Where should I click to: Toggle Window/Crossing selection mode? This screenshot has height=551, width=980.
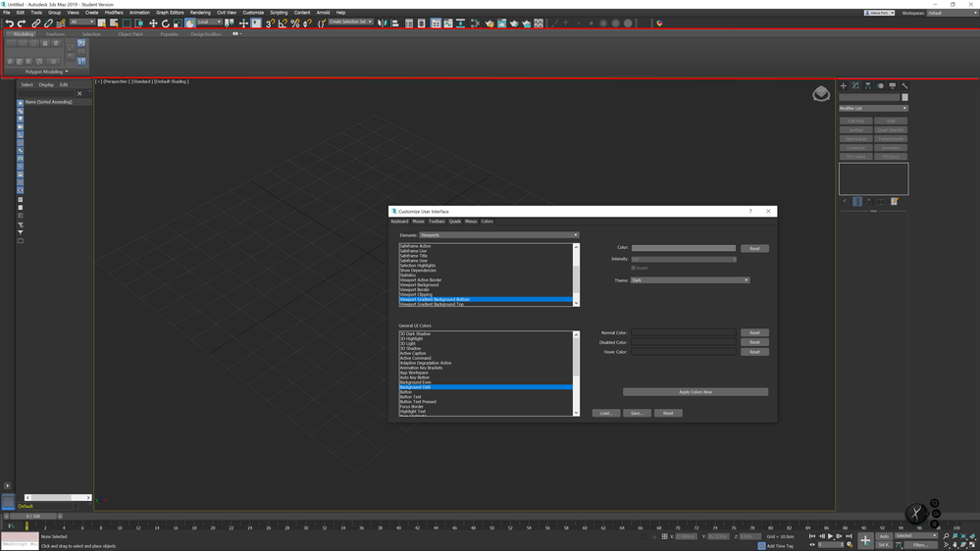click(138, 24)
